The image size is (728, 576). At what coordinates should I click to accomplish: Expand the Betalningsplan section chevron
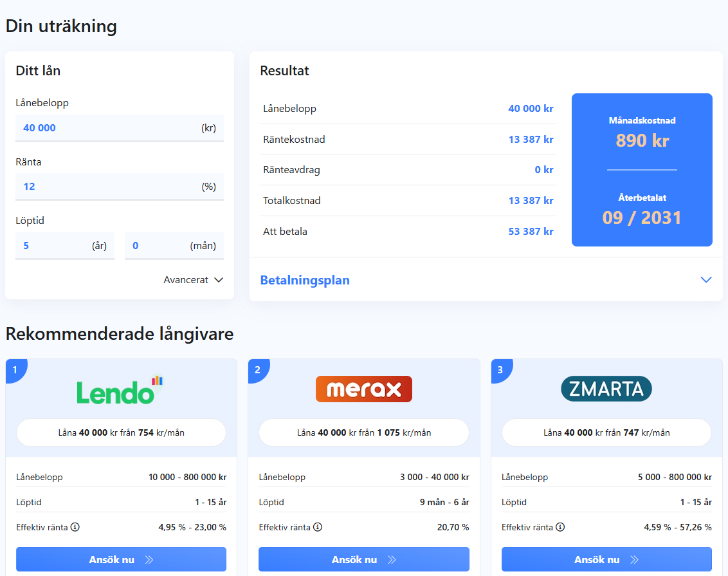(x=705, y=280)
